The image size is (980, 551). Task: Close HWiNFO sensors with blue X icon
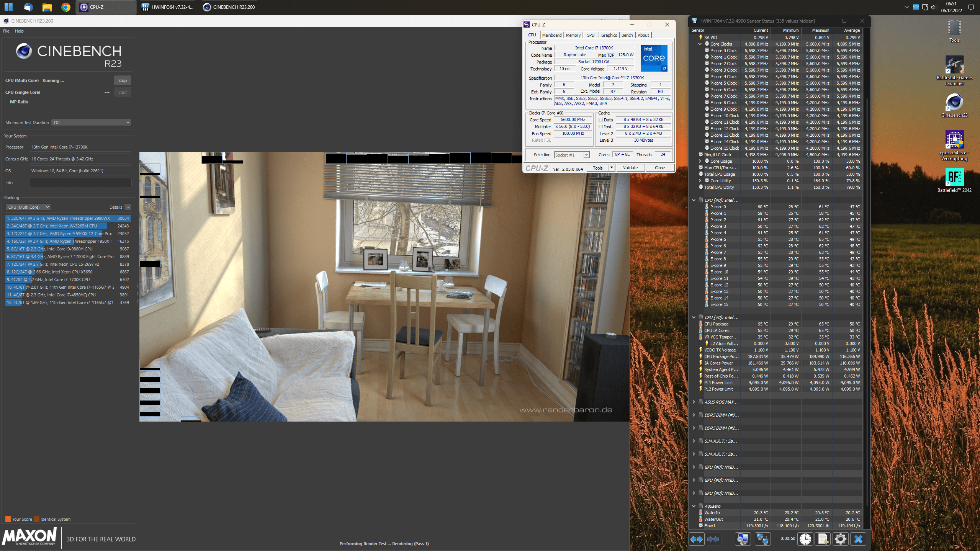pyautogui.click(x=858, y=539)
